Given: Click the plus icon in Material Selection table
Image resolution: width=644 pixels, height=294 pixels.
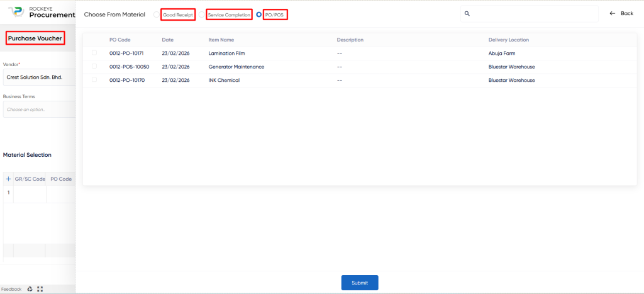Looking at the screenshot, I should click(x=8, y=179).
